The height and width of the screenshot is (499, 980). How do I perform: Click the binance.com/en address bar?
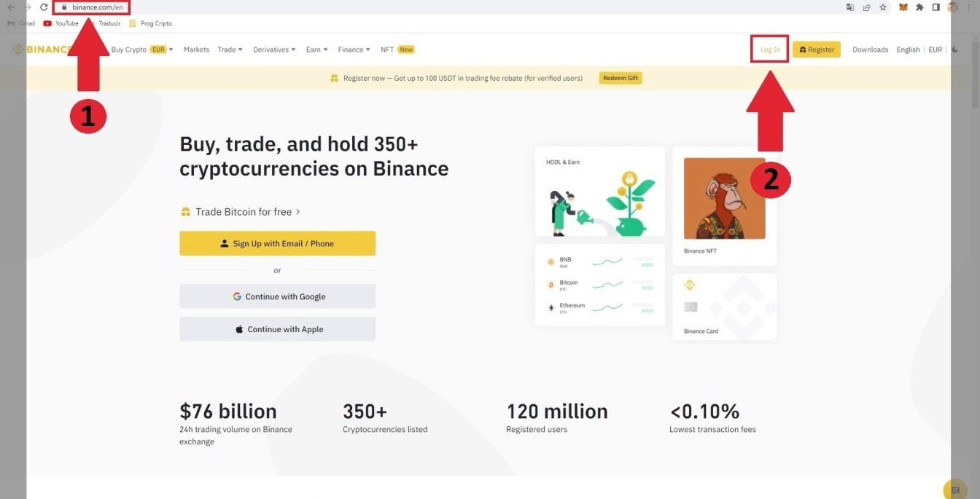pyautogui.click(x=98, y=7)
